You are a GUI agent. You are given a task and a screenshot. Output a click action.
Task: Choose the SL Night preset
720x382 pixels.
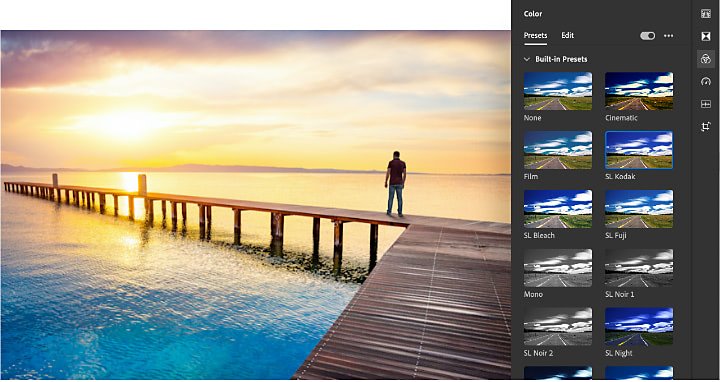(x=639, y=326)
